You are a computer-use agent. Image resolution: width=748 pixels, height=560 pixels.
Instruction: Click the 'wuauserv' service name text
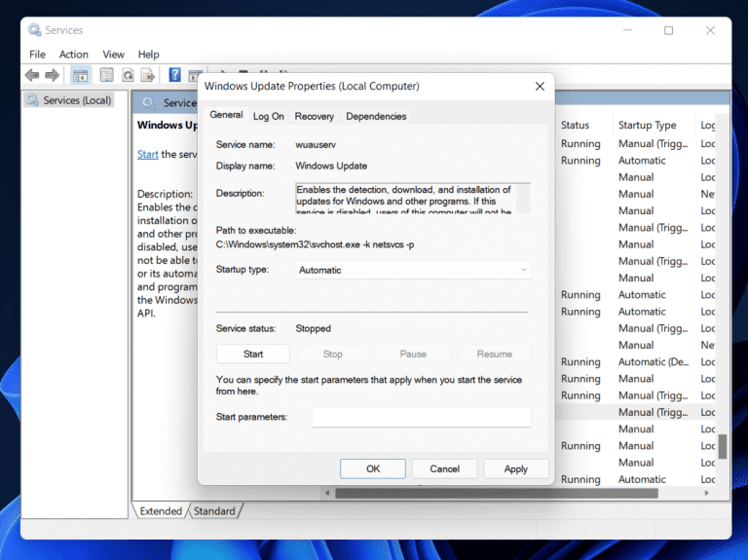pos(316,144)
